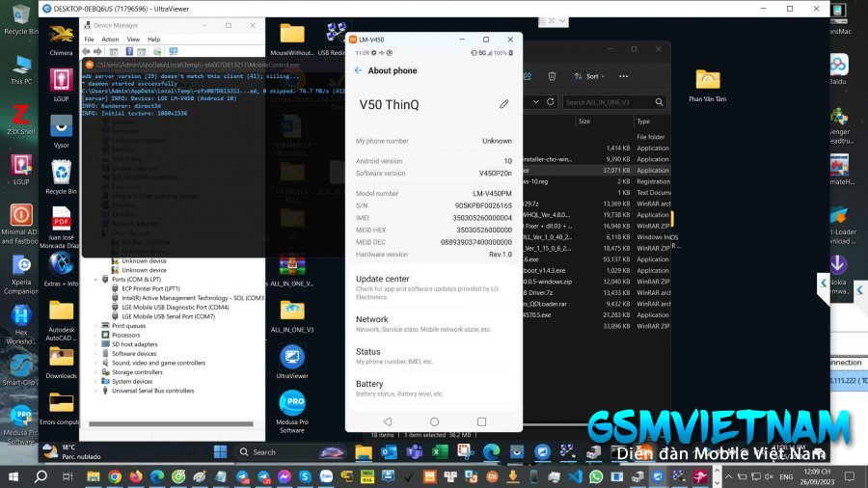Image resolution: width=868 pixels, height=488 pixels.
Task: Expand Print queues node
Action: [x=96, y=326]
